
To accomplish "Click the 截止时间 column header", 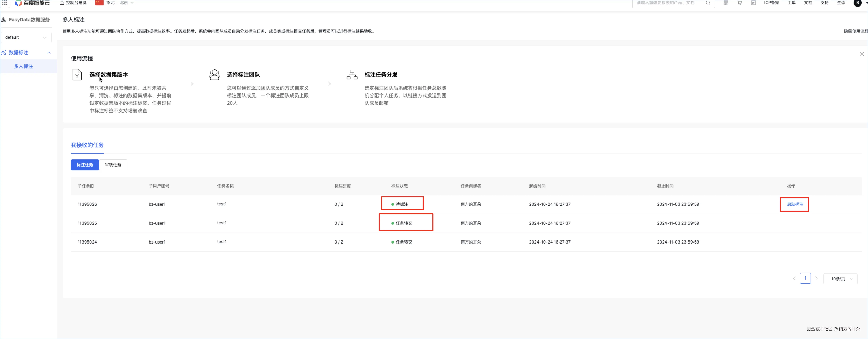I will pyautogui.click(x=665, y=186).
